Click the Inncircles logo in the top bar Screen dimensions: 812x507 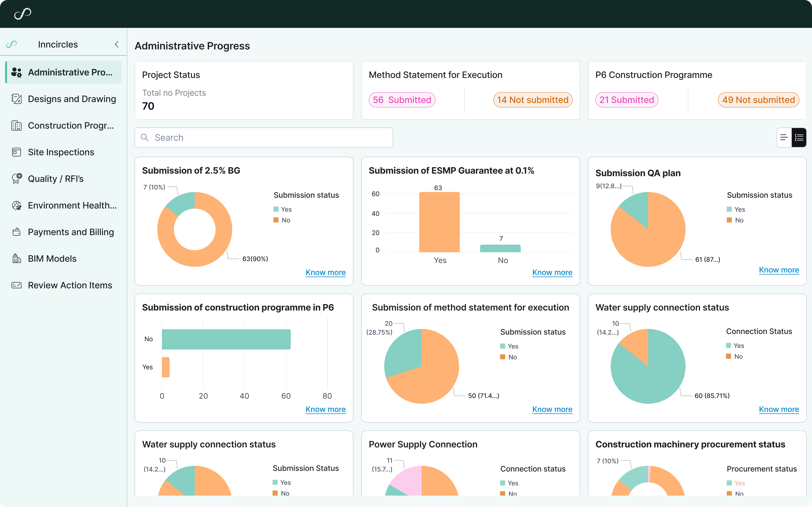click(23, 13)
